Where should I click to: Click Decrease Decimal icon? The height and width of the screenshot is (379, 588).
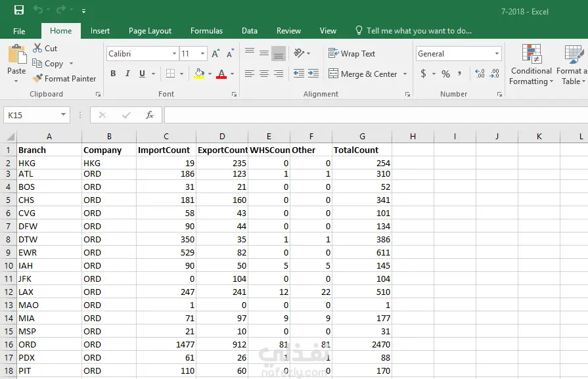[495, 74]
